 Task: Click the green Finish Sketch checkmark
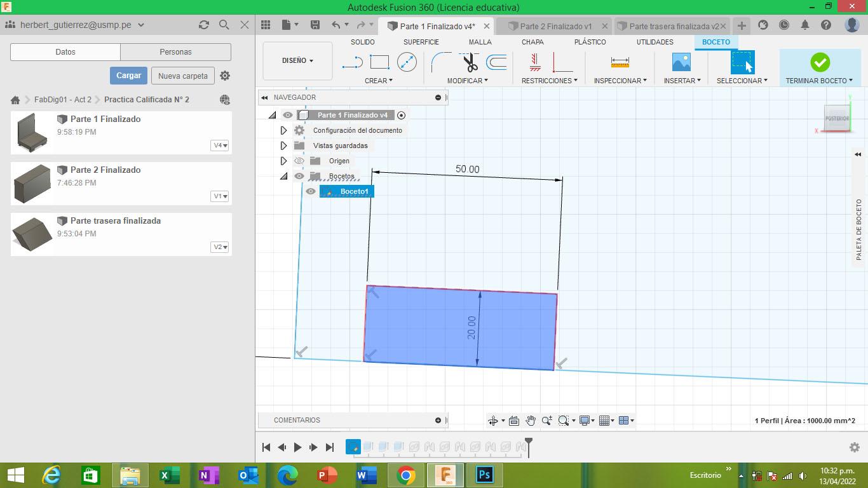[820, 62]
